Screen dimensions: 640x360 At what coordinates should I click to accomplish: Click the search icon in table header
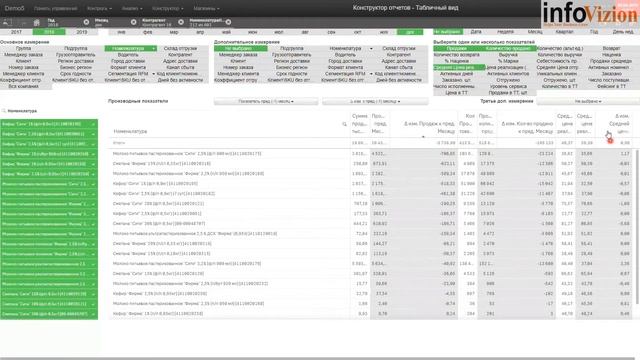coord(344,124)
